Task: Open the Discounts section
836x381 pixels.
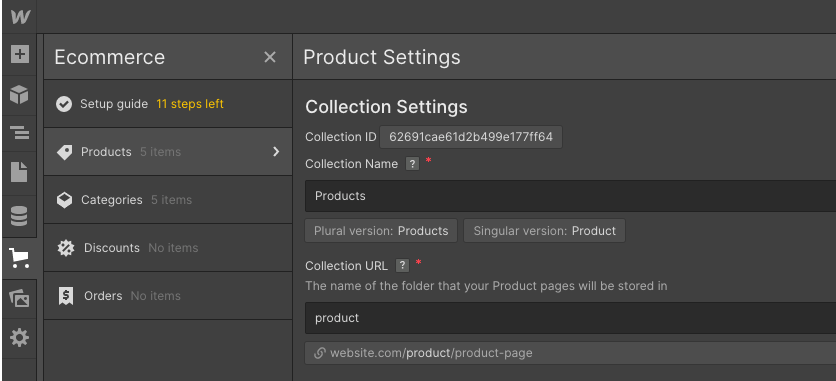Action: coord(168,248)
